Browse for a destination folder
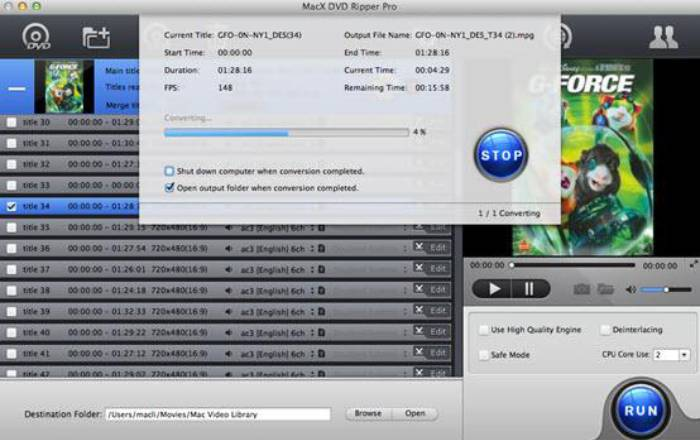 [368, 414]
